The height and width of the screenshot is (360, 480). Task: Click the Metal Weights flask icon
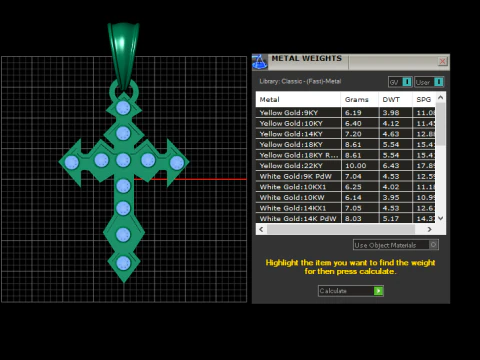tap(260, 62)
